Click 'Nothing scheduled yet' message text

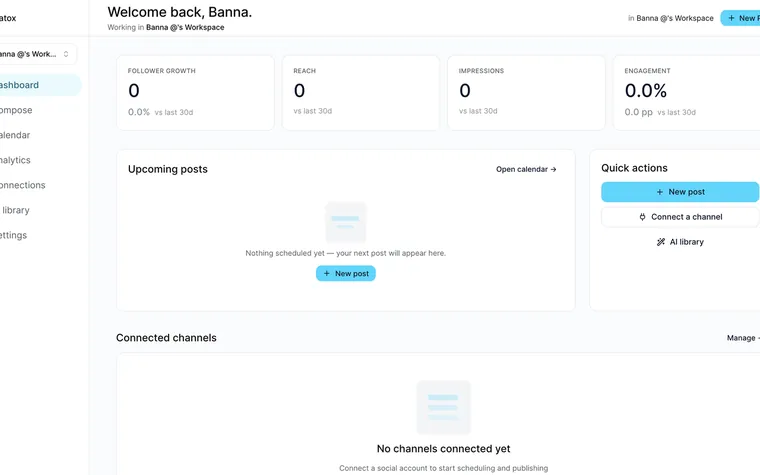click(346, 253)
